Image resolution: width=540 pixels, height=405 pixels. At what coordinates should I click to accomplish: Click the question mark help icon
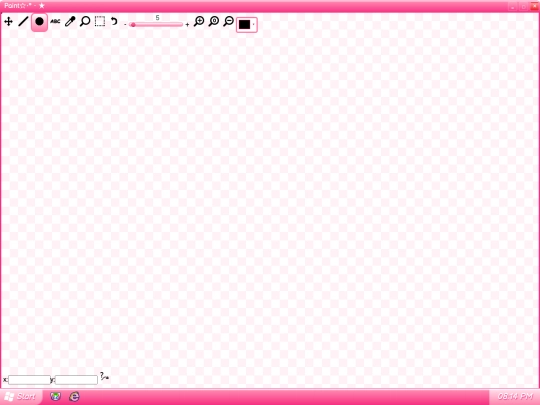pos(104,376)
